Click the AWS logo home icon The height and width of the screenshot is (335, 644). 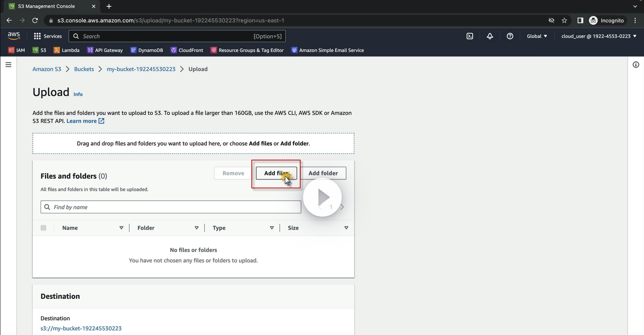point(14,36)
